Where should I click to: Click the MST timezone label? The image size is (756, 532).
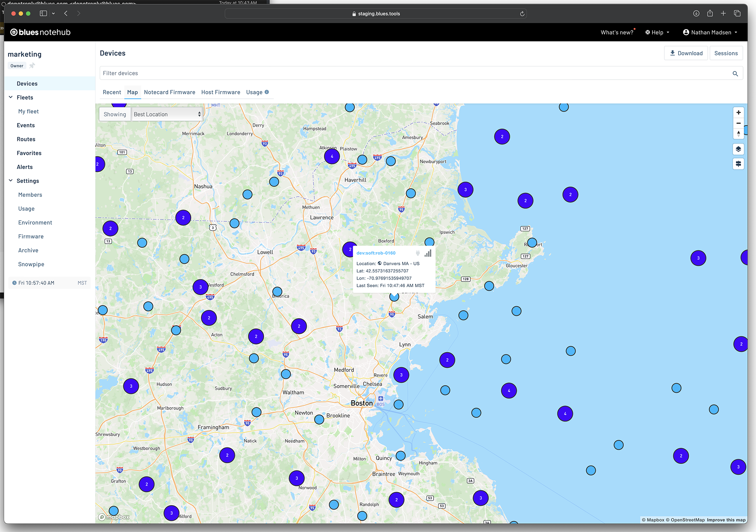(82, 283)
